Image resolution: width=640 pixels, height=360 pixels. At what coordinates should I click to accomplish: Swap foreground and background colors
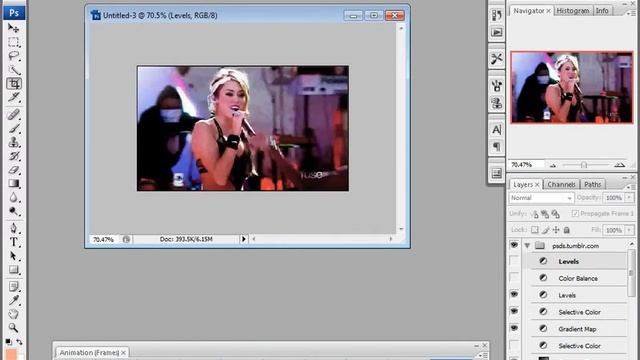coord(19,342)
